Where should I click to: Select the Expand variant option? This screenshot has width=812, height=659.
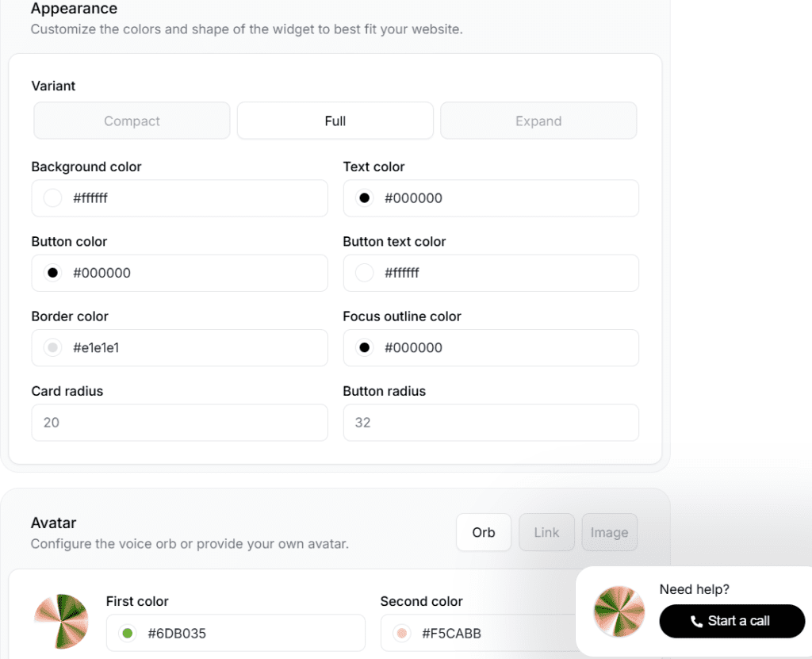point(538,121)
